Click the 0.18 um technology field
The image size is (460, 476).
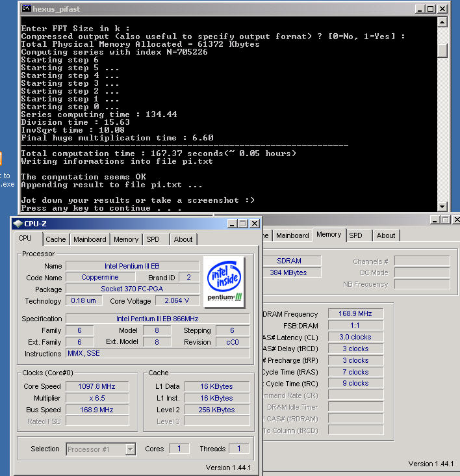[84, 300]
